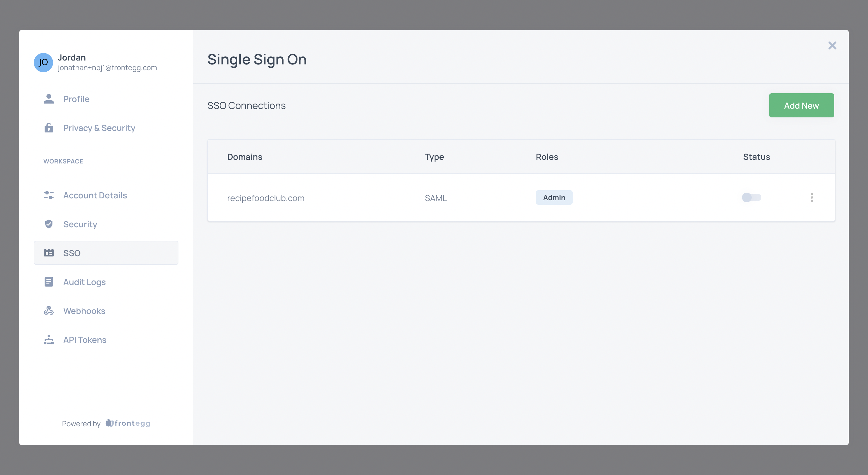Screen dimensions: 868x475
Task: Select API Tokens in workspace menu
Action: (85, 340)
